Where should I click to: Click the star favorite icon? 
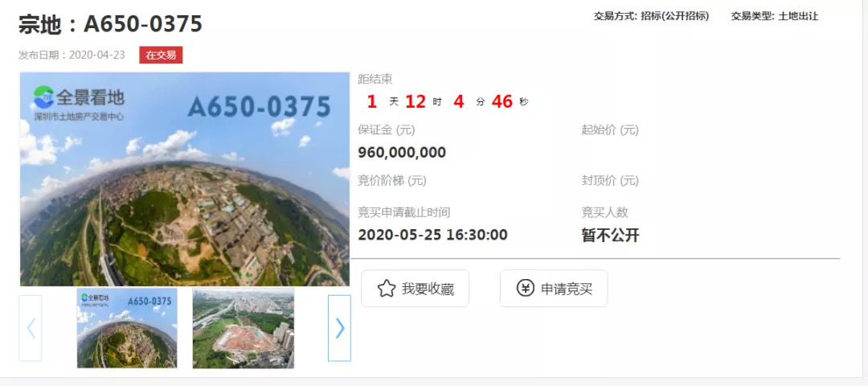click(387, 289)
